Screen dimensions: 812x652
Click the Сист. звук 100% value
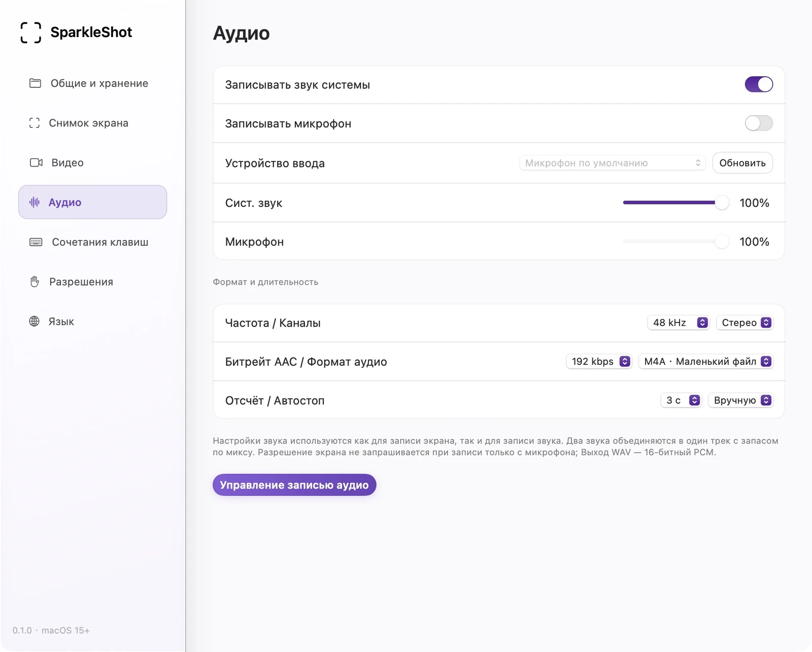coord(754,203)
